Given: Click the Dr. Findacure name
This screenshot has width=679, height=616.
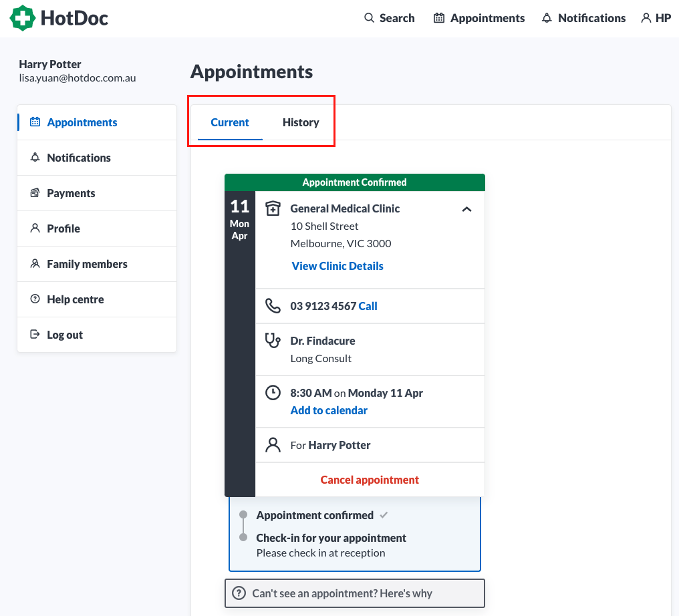Looking at the screenshot, I should pos(323,341).
